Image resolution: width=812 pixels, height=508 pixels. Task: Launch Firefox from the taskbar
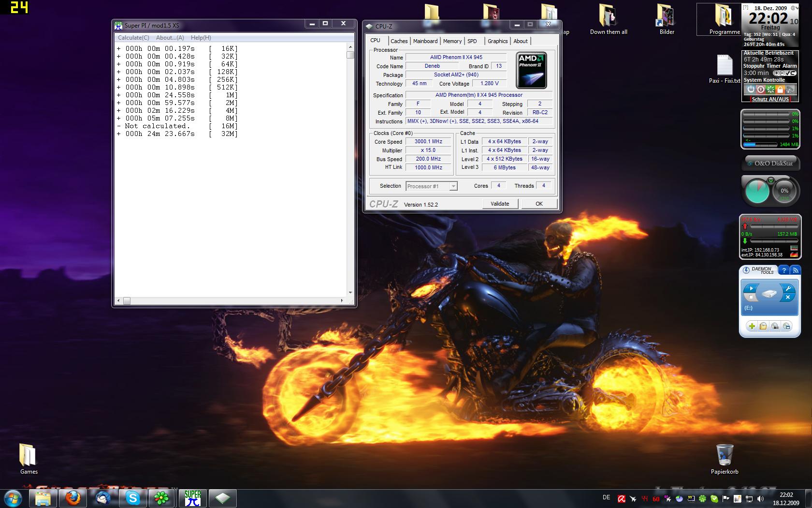[73, 498]
